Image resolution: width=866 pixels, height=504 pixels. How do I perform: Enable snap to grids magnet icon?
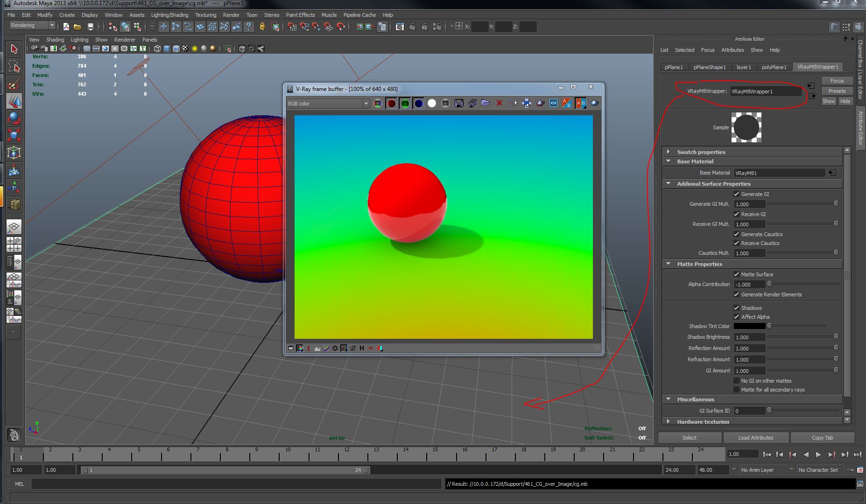[x=292, y=27]
